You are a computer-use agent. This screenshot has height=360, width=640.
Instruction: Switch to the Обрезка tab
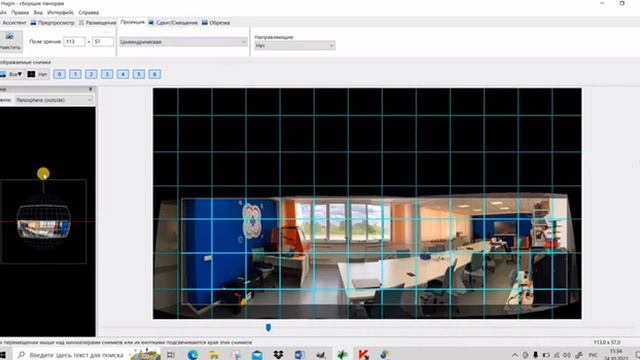pyautogui.click(x=216, y=23)
